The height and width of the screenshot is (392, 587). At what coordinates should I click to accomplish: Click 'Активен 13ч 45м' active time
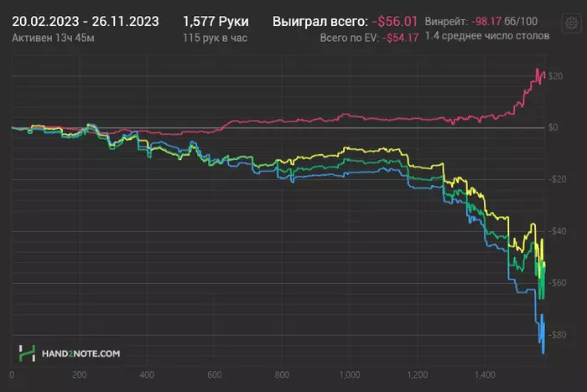53,38
